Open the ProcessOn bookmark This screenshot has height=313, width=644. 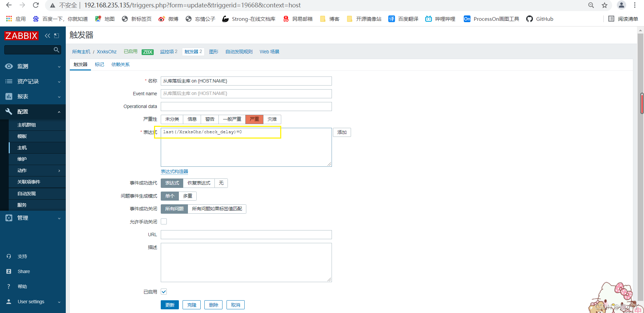point(492,19)
